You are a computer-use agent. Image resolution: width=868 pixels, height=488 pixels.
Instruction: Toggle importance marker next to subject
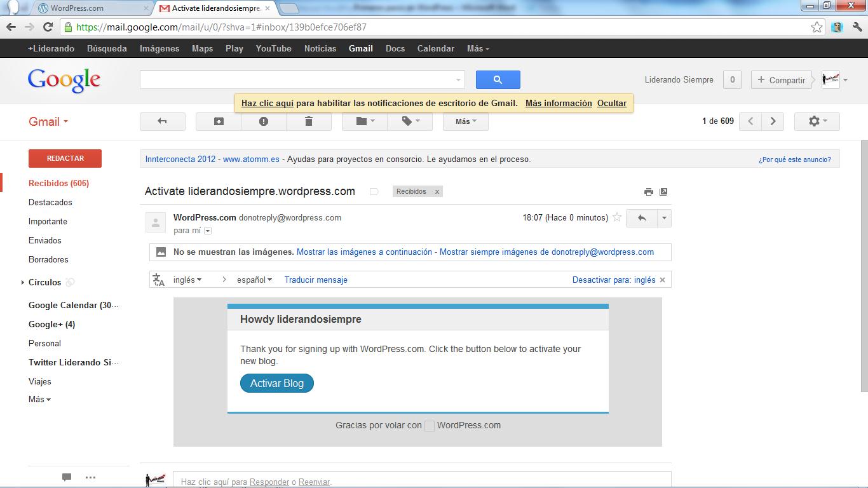click(x=374, y=191)
